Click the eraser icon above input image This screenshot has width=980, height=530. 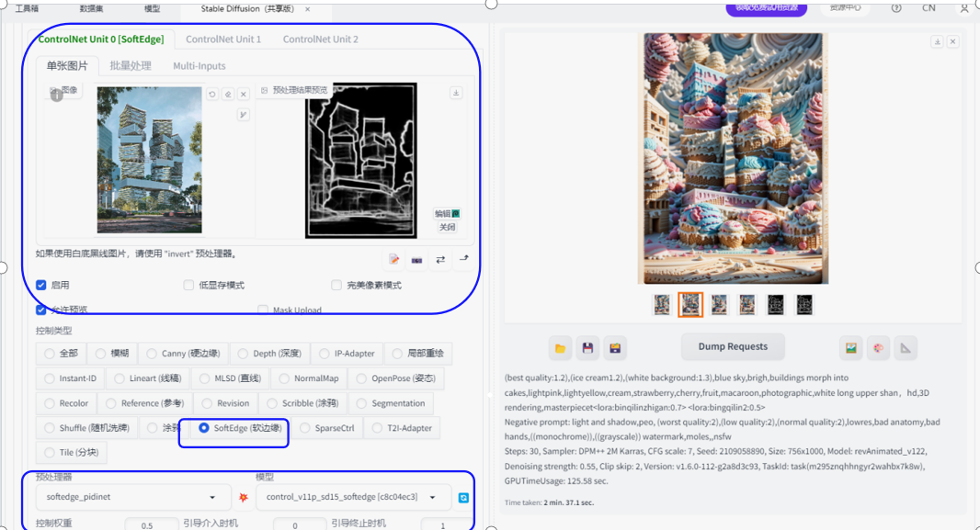coord(228,95)
